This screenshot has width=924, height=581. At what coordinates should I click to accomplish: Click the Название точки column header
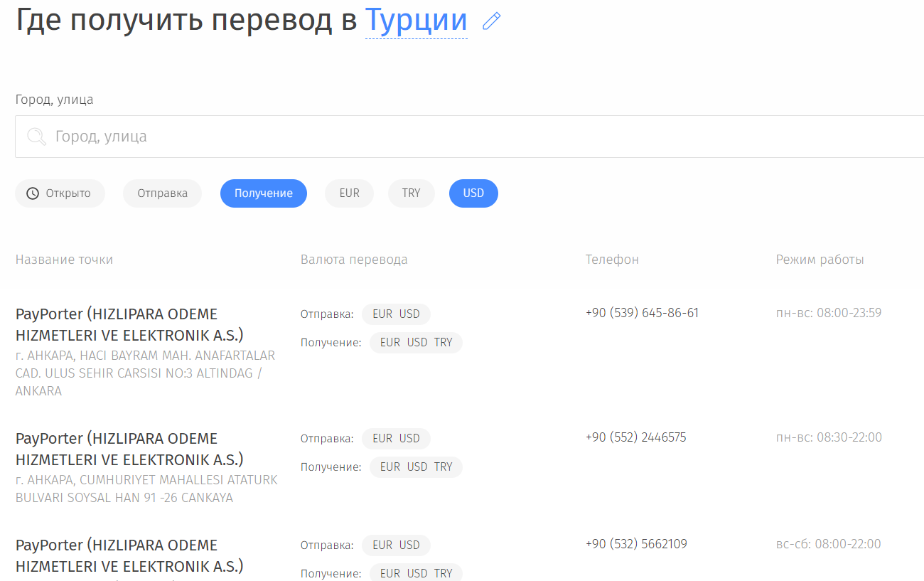pos(64,260)
